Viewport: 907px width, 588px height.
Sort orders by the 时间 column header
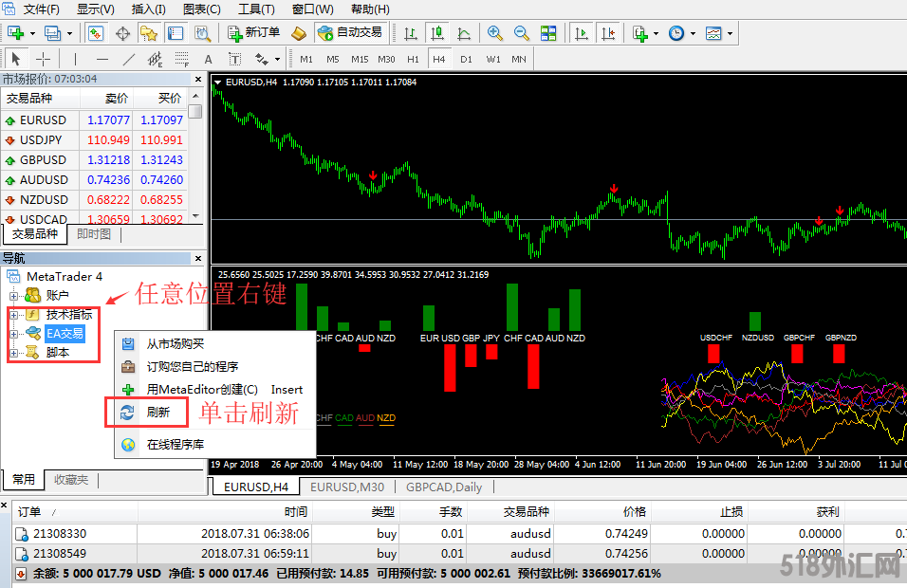click(x=223, y=512)
